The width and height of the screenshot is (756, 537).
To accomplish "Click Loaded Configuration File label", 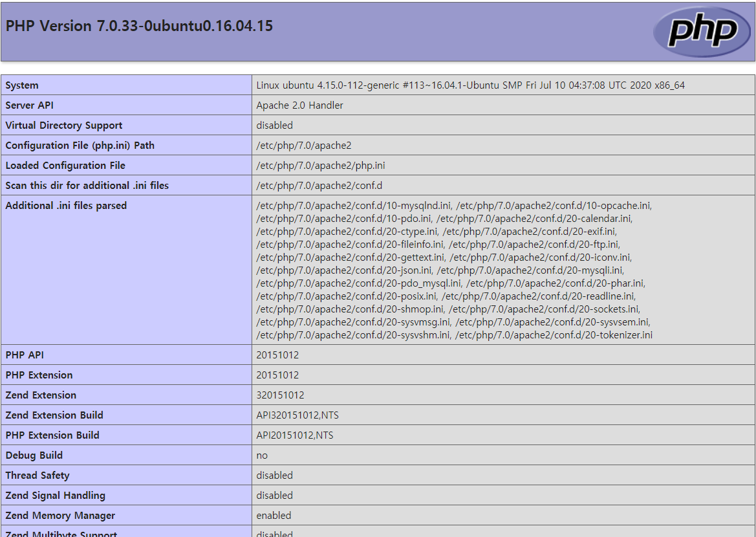I will click(x=65, y=166).
